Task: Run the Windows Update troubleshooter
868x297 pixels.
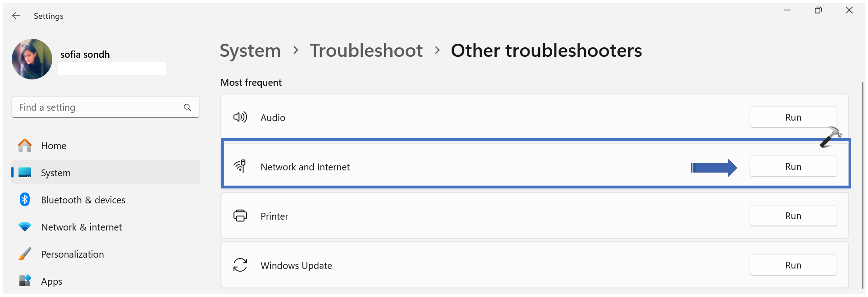Action: 793,265
